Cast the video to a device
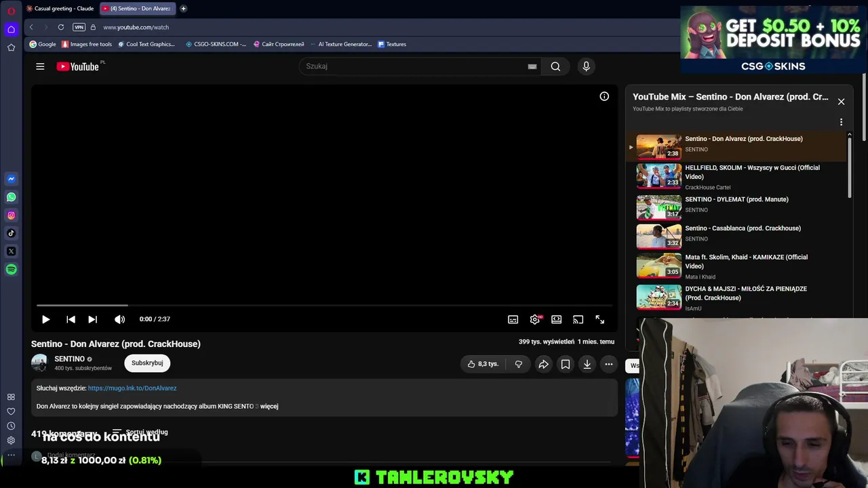This screenshot has width=868, height=488. pos(578,319)
